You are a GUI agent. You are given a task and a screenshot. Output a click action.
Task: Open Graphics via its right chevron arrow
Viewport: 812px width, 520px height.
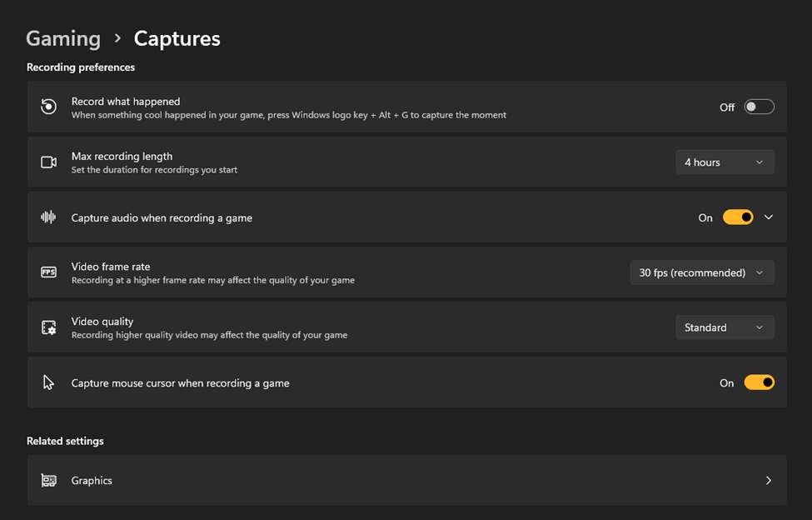(768, 480)
